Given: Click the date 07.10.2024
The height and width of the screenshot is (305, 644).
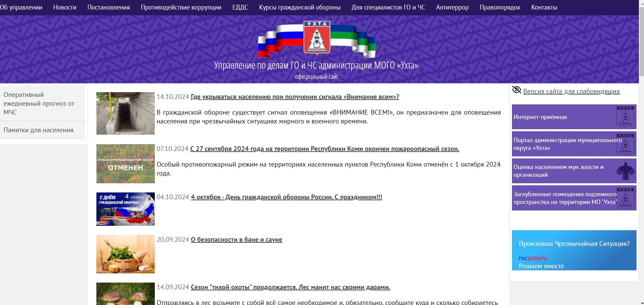Looking at the screenshot, I should tap(172, 149).
